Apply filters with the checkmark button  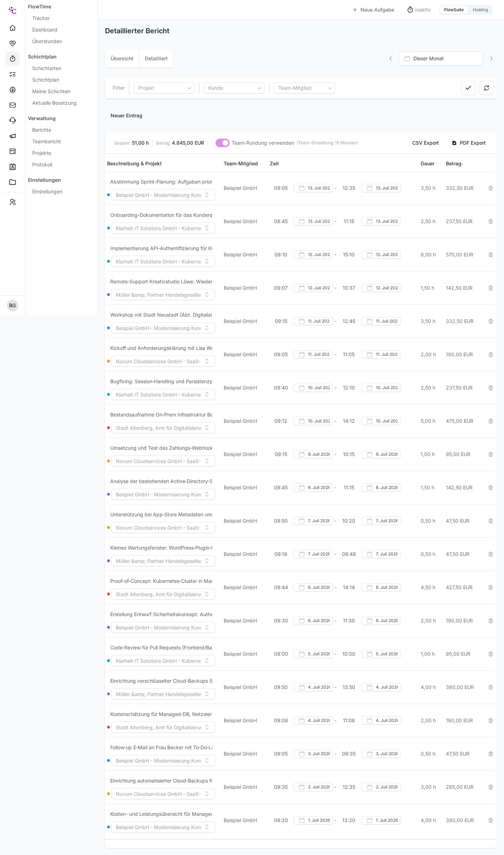(x=468, y=88)
